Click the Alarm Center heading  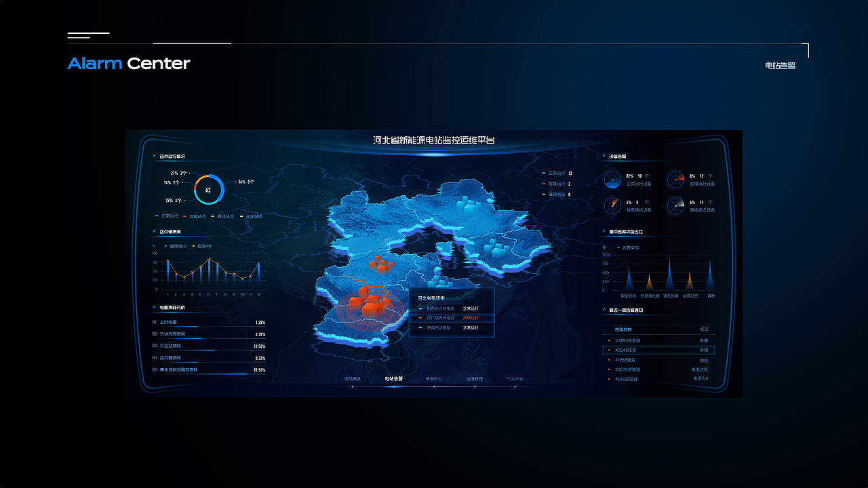129,64
